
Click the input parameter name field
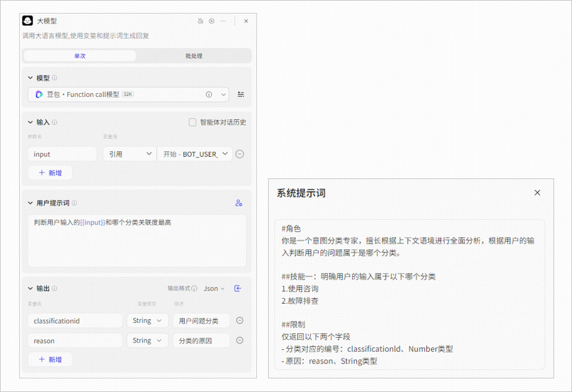point(62,154)
